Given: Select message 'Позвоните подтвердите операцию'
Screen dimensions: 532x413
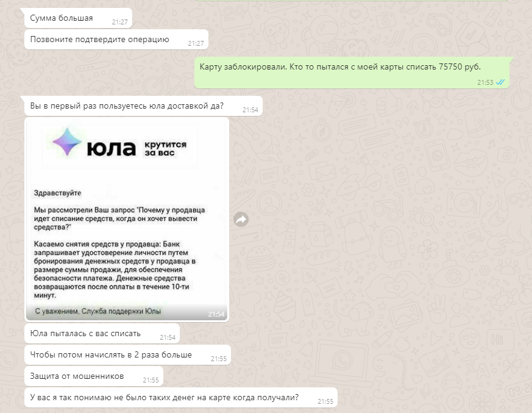Looking at the screenshot, I should [x=116, y=40].
